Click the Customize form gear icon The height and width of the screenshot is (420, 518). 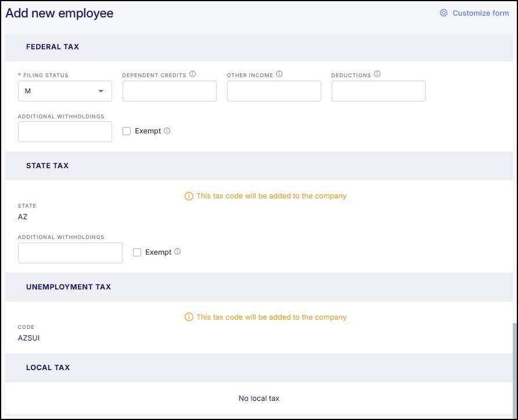coord(444,13)
